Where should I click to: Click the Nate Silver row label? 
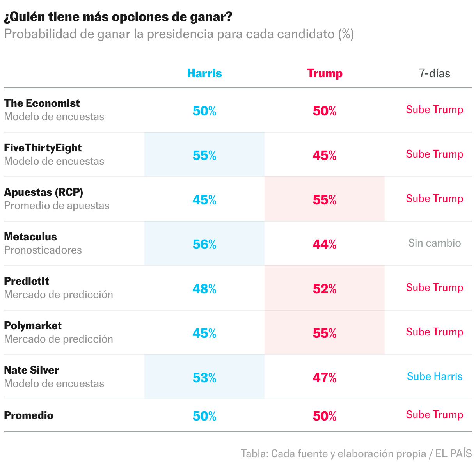click(32, 370)
